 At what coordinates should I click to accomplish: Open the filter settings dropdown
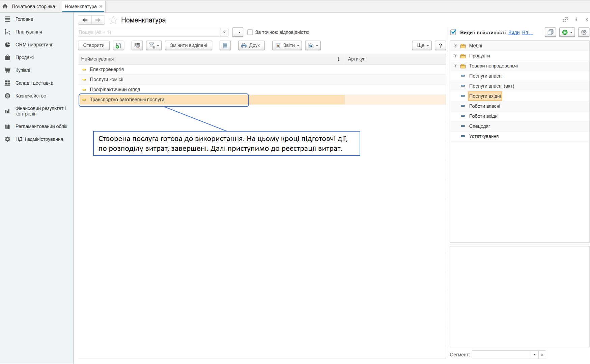[x=154, y=46]
